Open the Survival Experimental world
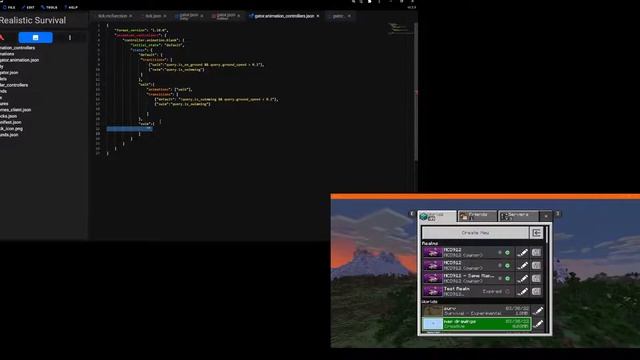The height and width of the screenshot is (360, 640). point(476,311)
